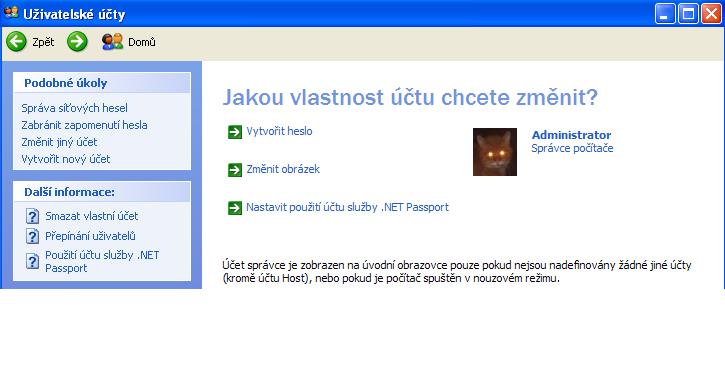Minimize the Uživatelské účty window
The image size is (725, 384).
pyautogui.click(x=665, y=13)
